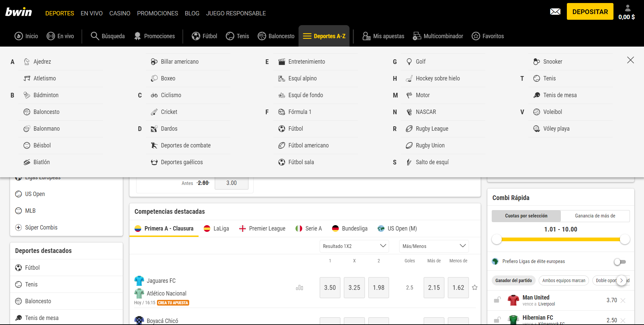Image resolution: width=644 pixels, height=325 pixels.
Task: Select the Boxeo glove icon
Action: click(x=154, y=78)
